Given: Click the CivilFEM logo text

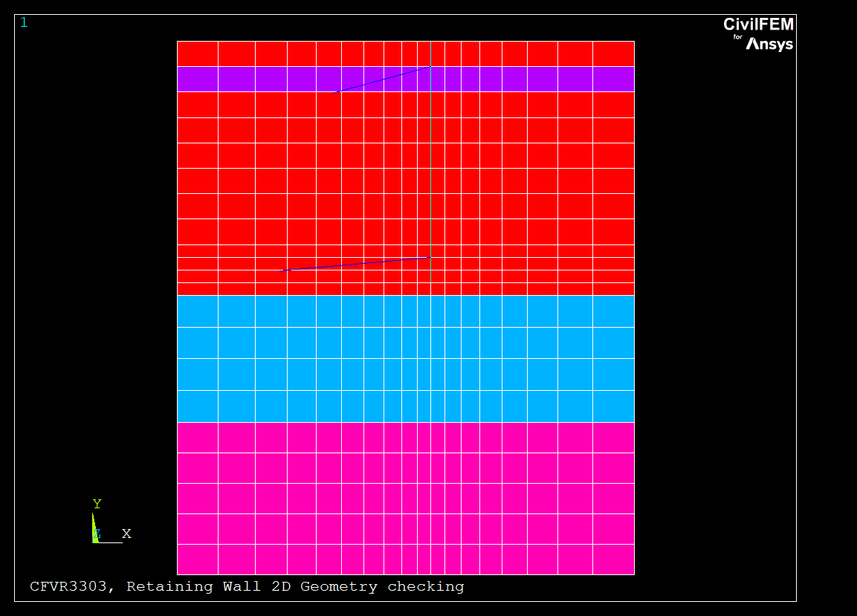Looking at the screenshot, I should point(758,25).
